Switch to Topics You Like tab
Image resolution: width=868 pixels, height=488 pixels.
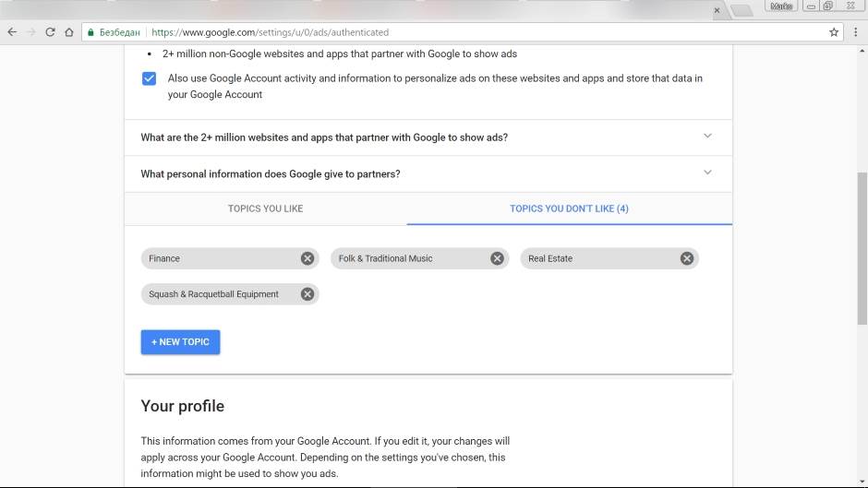pyautogui.click(x=265, y=208)
